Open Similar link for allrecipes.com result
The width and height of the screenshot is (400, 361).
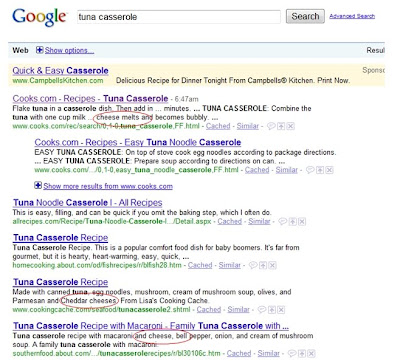click(259, 221)
